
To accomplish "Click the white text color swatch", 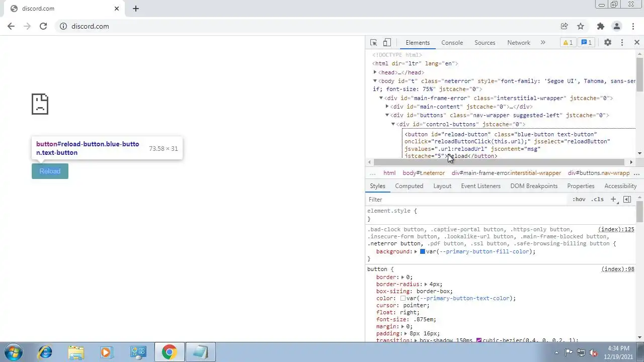I will point(403,298).
